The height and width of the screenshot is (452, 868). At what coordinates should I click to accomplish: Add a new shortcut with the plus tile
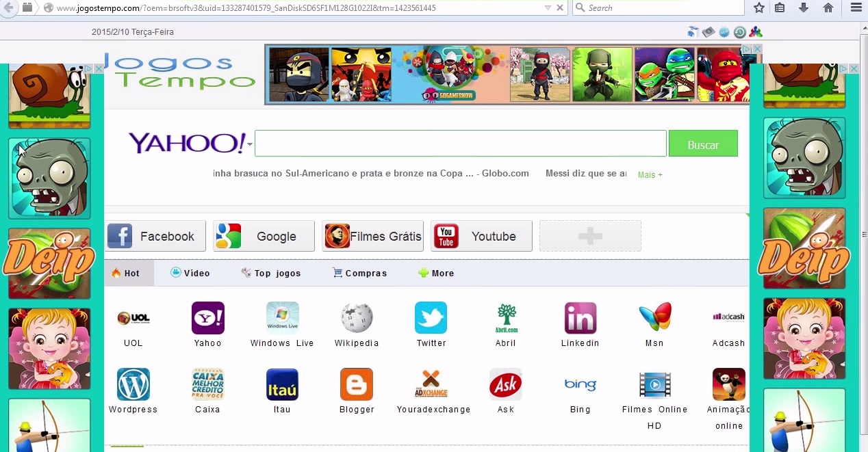590,236
